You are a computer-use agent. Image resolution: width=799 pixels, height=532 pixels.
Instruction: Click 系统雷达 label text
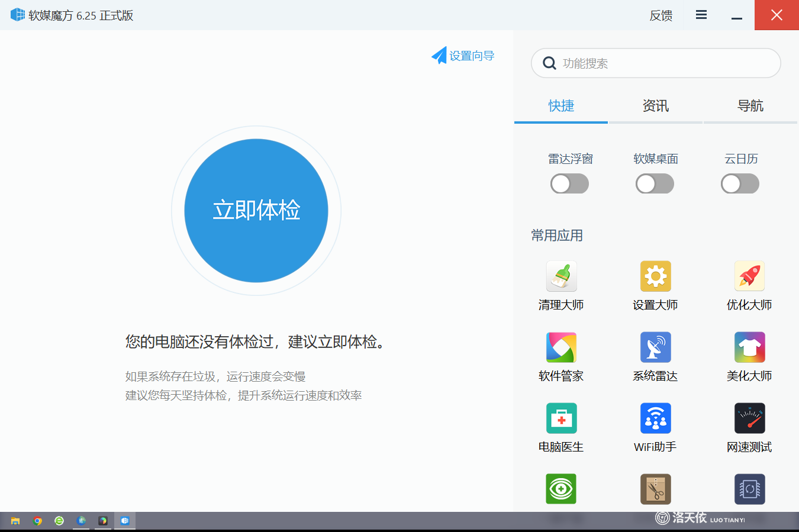pyautogui.click(x=655, y=376)
